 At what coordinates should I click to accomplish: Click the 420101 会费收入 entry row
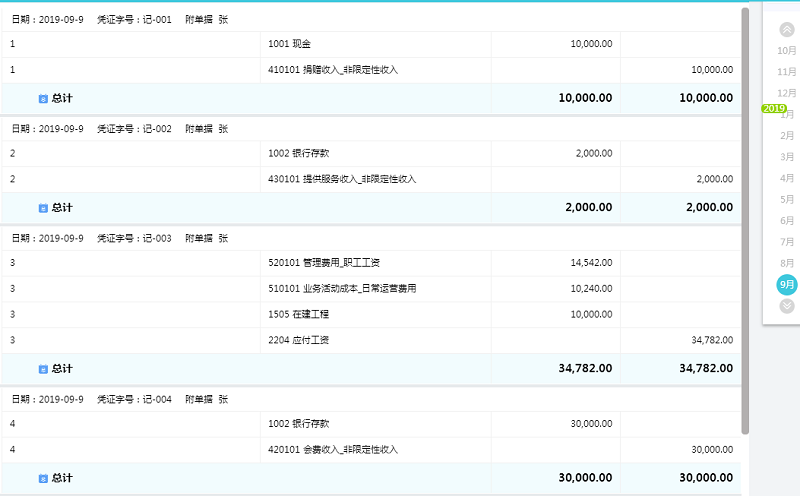coord(371,450)
